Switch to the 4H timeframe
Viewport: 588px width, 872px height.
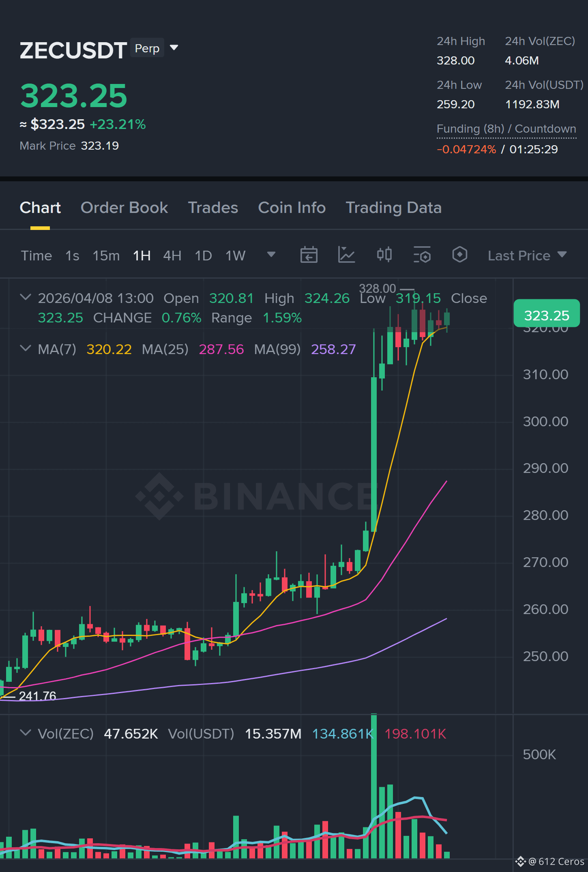[x=172, y=256]
